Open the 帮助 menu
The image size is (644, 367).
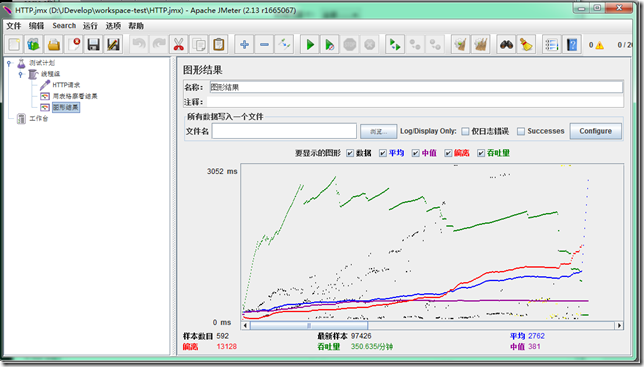136,26
